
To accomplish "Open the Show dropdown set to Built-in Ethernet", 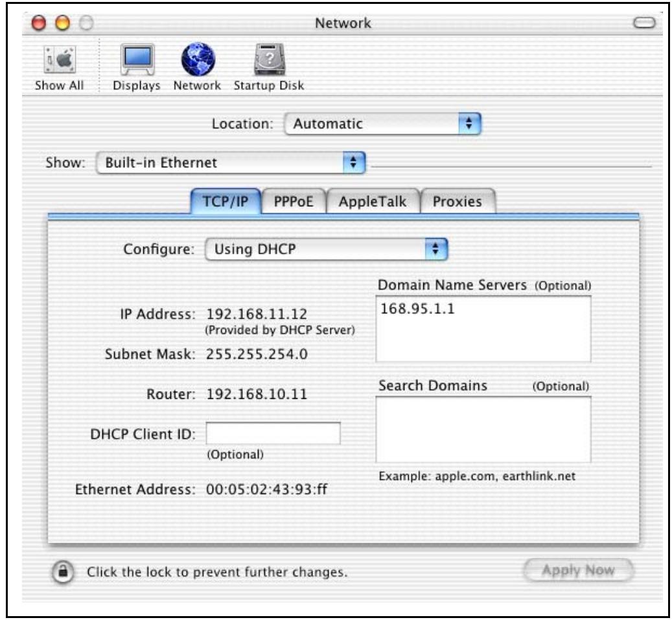I will tap(231, 163).
